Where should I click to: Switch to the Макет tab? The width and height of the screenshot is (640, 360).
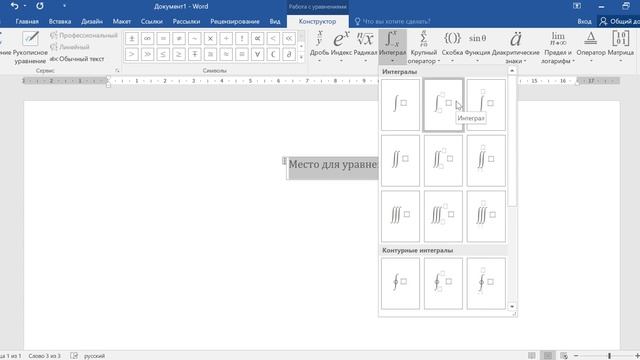pos(122,21)
